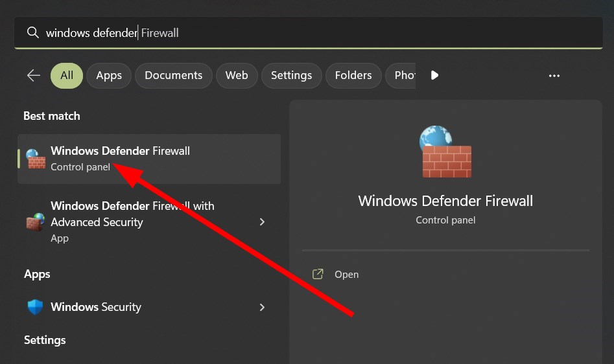
Task: Click the Apps section heading
Action: coord(37,275)
